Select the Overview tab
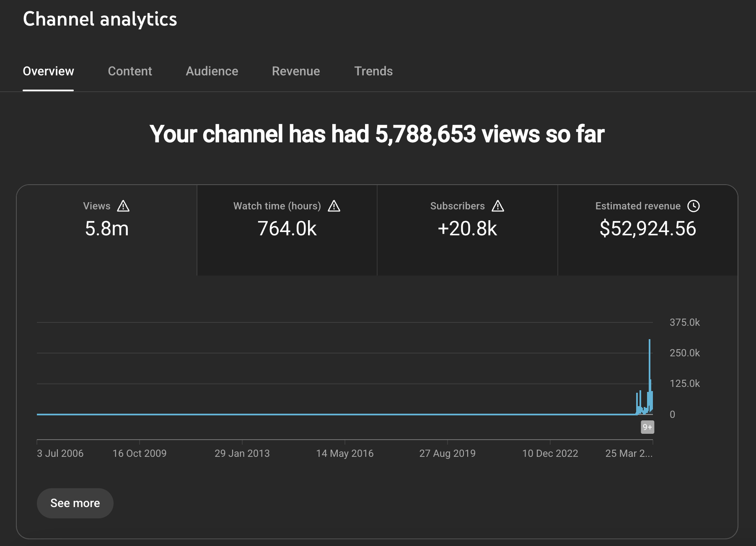Viewport: 756px width, 546px height. 48,71
